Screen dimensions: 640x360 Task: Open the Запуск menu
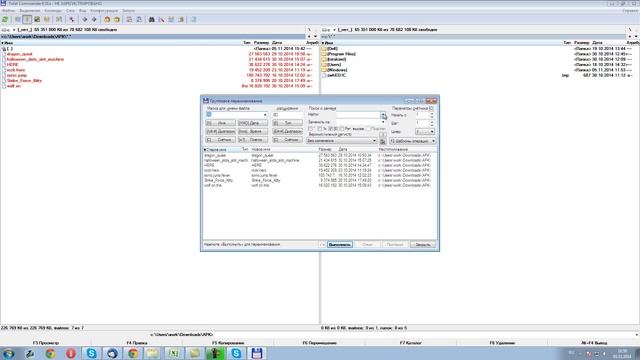click(128, 11)
